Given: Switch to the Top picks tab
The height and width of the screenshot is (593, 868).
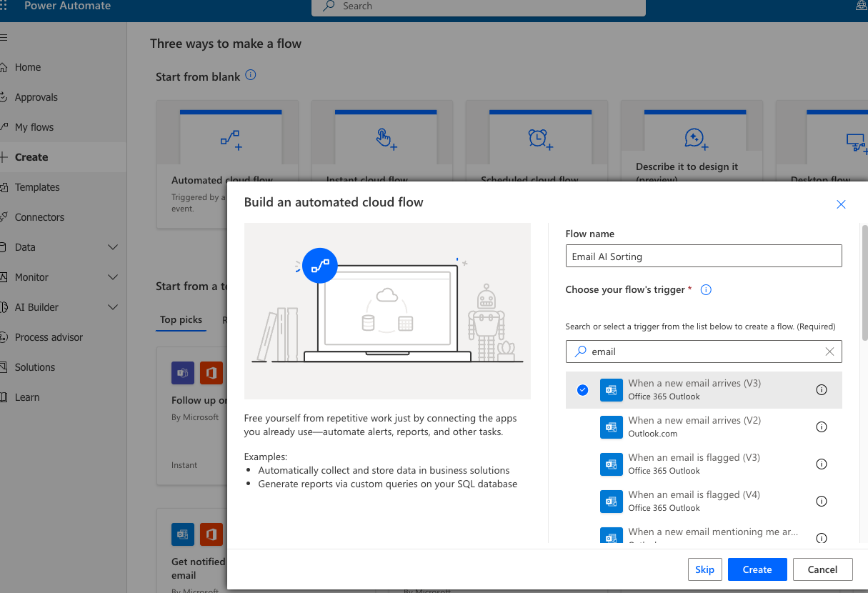Looking at the screenshot, I should [181, 320].
